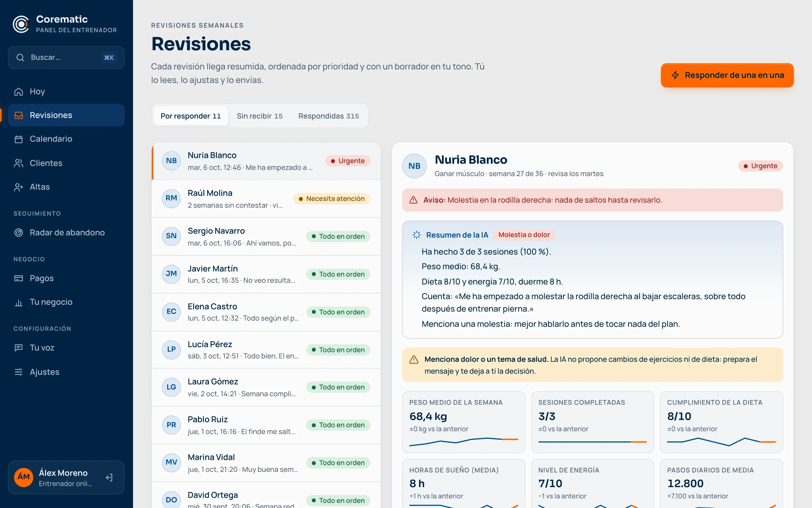Click the red Aviso warning triangle icon
The height and width of the screenshot is (508, 812).
413,200
